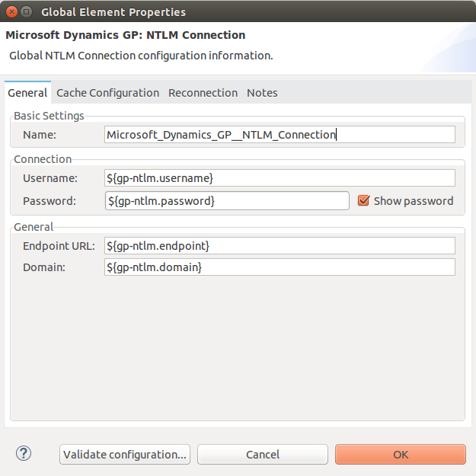
Task: Open the Notes tab
Action: pyautogui.click(x=262, y=93)
